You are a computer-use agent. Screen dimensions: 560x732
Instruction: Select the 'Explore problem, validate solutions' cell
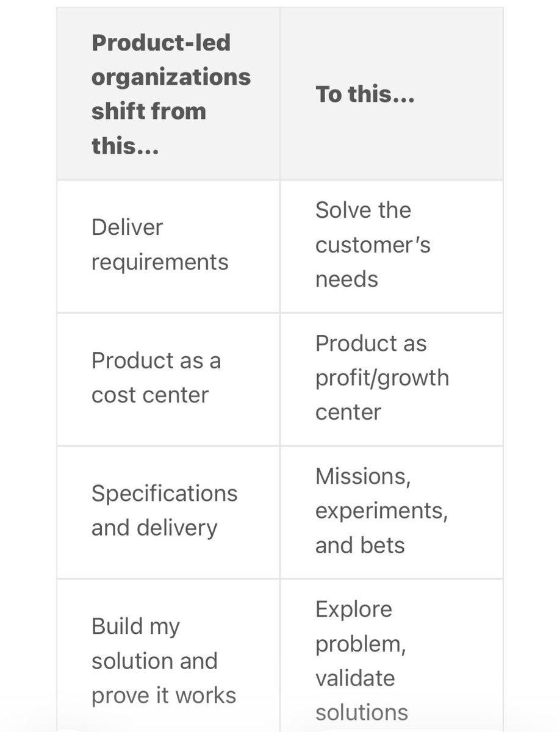point(392,655)
